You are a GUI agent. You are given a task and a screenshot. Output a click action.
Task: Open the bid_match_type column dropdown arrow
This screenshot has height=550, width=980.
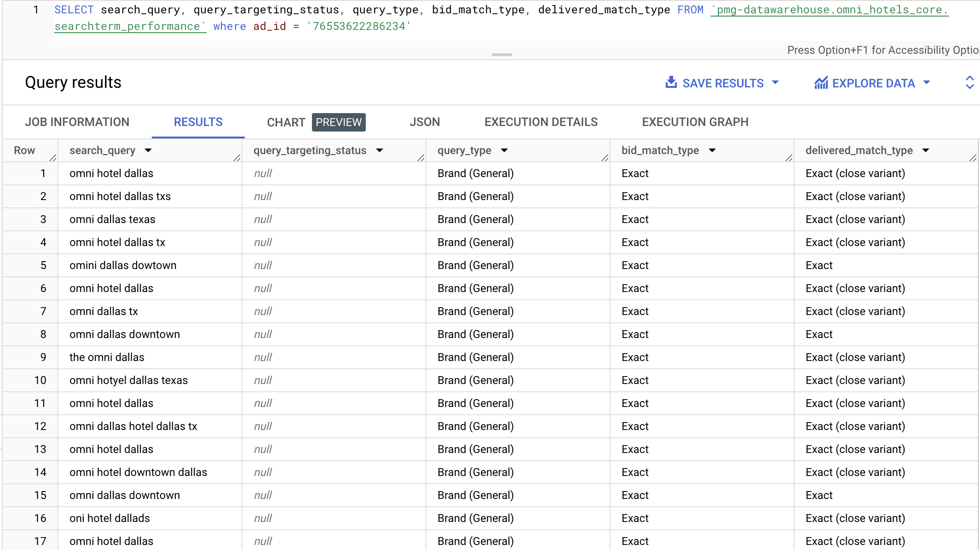(x=712, y=150)
